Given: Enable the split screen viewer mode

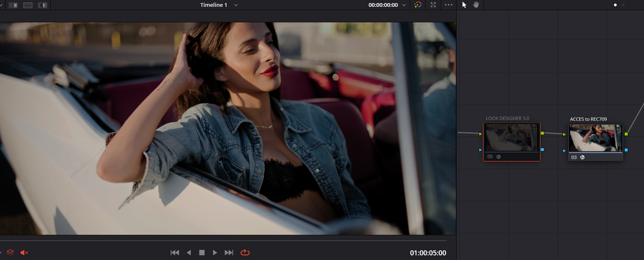Looking at the screenshot, I should [28, 5].
